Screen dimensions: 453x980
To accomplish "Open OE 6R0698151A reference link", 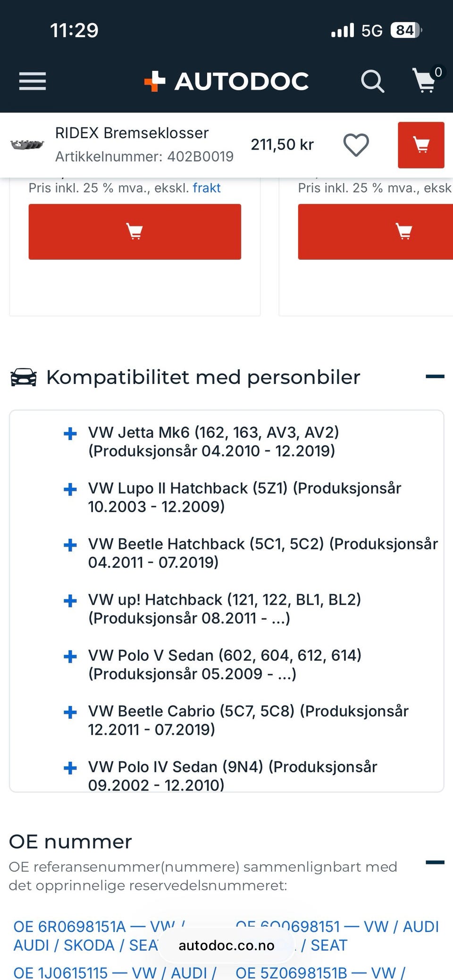I will pos(71,927).
